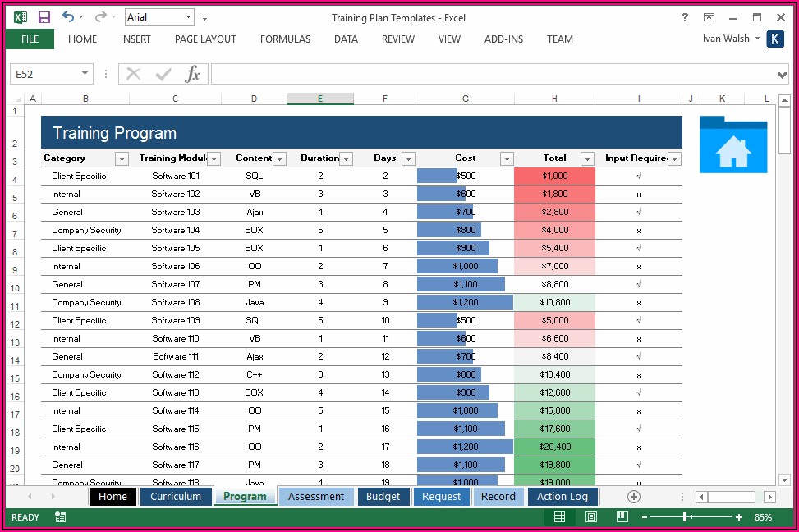Select Normal view icon in status bar

559,517
